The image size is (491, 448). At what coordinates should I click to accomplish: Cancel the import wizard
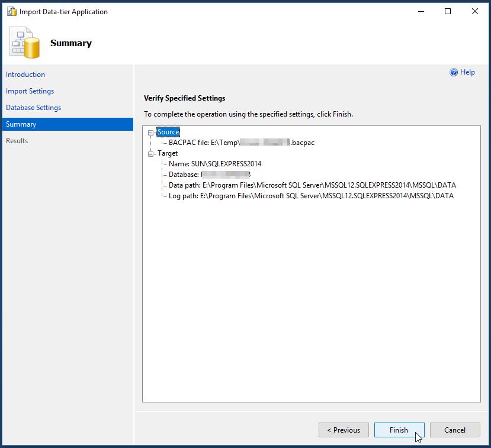tap(454, 430)
